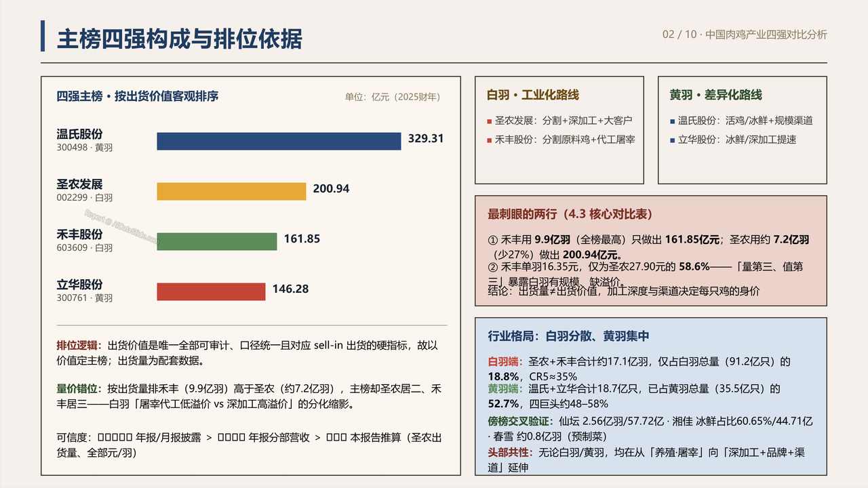Click the line 立华股份：冰鲜/深加工提速

(737, 140)
